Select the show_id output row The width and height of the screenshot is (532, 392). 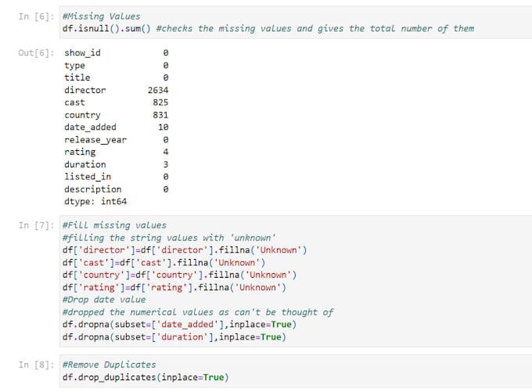(x=116, y=52)
